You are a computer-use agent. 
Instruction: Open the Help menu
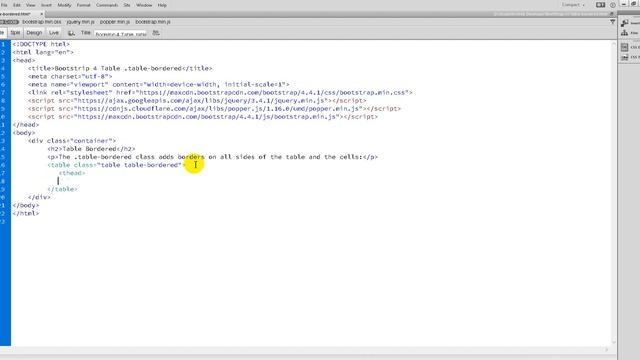162,5
